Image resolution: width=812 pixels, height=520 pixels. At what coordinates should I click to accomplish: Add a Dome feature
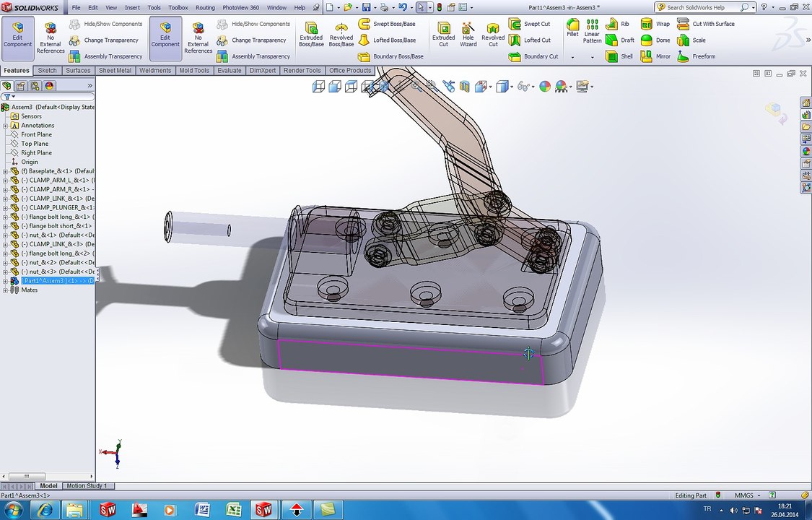click(655, 40)
